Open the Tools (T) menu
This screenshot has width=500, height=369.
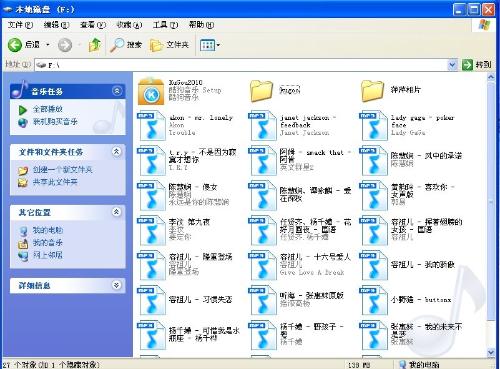coord(165,25)
